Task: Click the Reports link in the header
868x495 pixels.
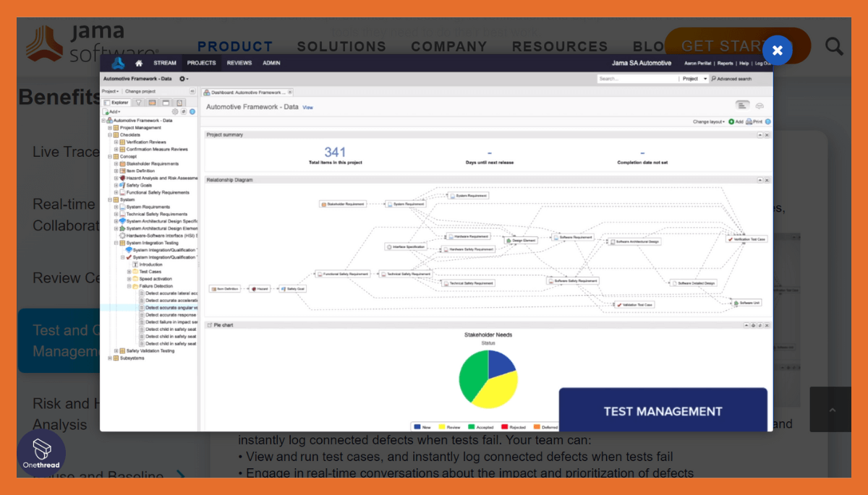Action: click(x=726, y=64)
